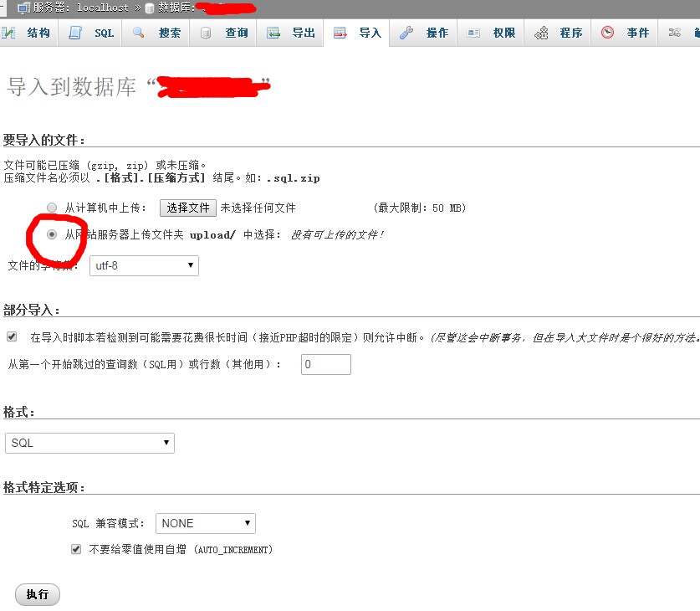Expand the SQL compatibility mode NONE dropdown
This screenshot has height=611, width=700.
pyautogui.click(x=205, y=523)
